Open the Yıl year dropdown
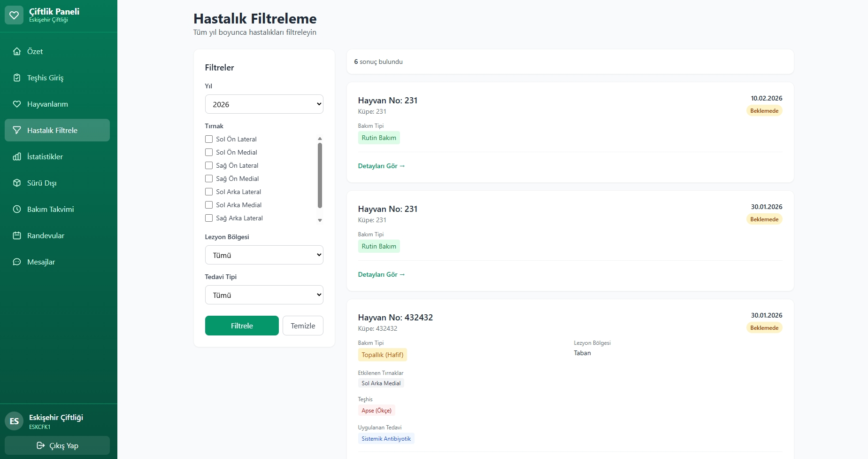868x459 pixels. pyautogui.click(x=264, y=104)
